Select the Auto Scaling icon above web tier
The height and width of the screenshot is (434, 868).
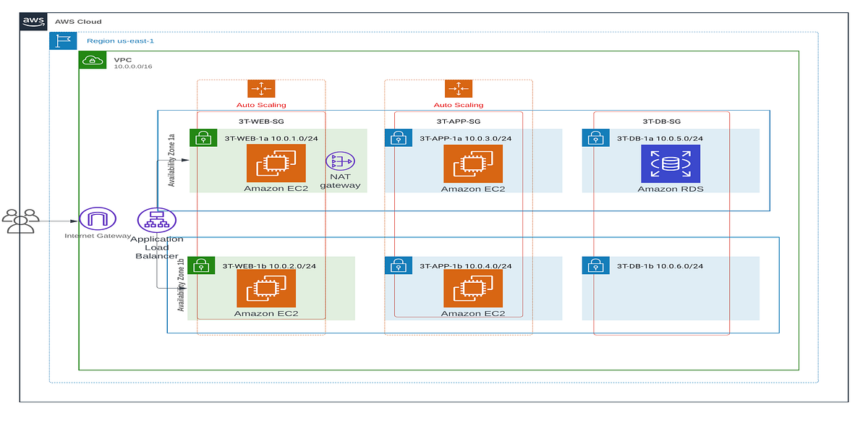click(x=261, y=89)
